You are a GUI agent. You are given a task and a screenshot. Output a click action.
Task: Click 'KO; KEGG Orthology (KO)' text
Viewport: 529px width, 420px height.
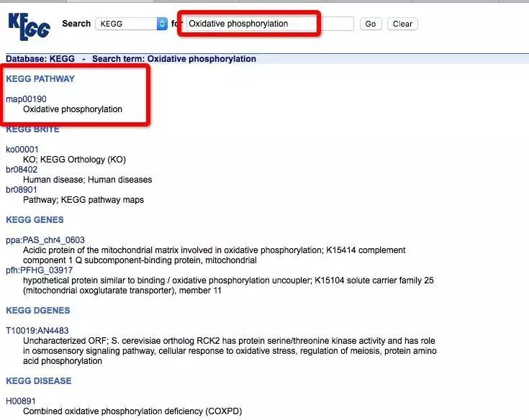click(x=74, y=160)
